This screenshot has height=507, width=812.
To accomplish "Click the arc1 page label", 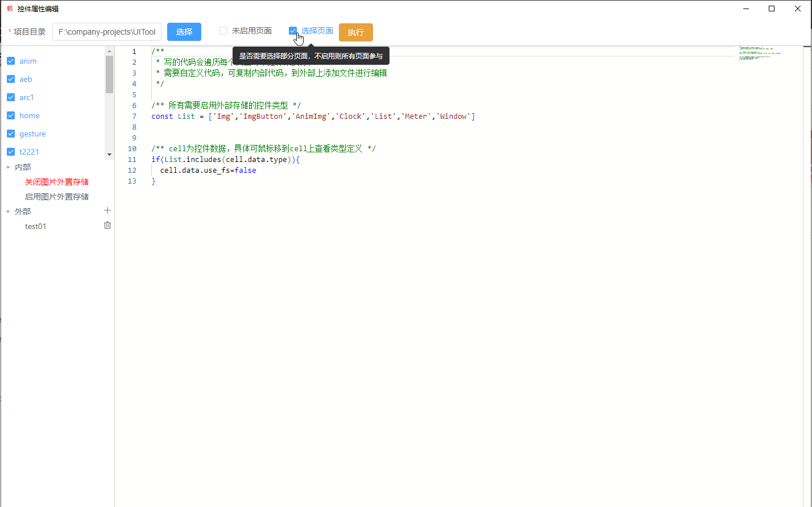I will (x=27, y=97).
